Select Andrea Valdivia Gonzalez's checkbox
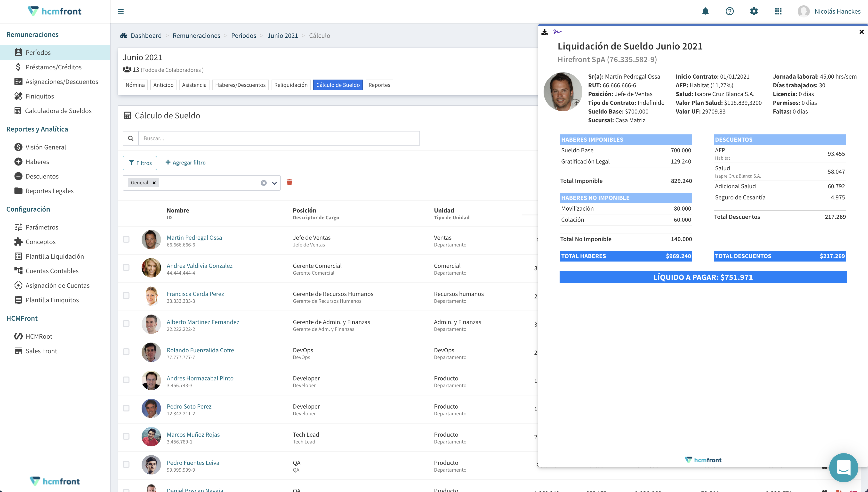The width and height of the screenshot is (868, 492). [x=126, y=267]
